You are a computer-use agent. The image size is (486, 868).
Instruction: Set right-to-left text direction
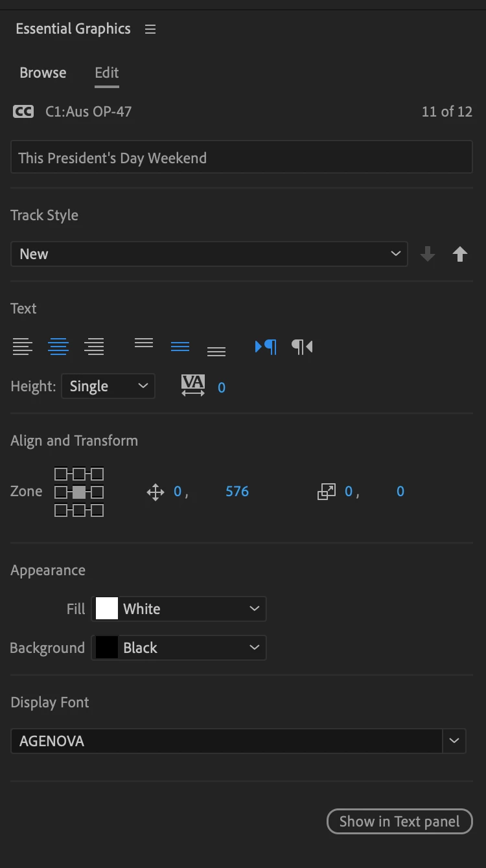coord(302,347)
